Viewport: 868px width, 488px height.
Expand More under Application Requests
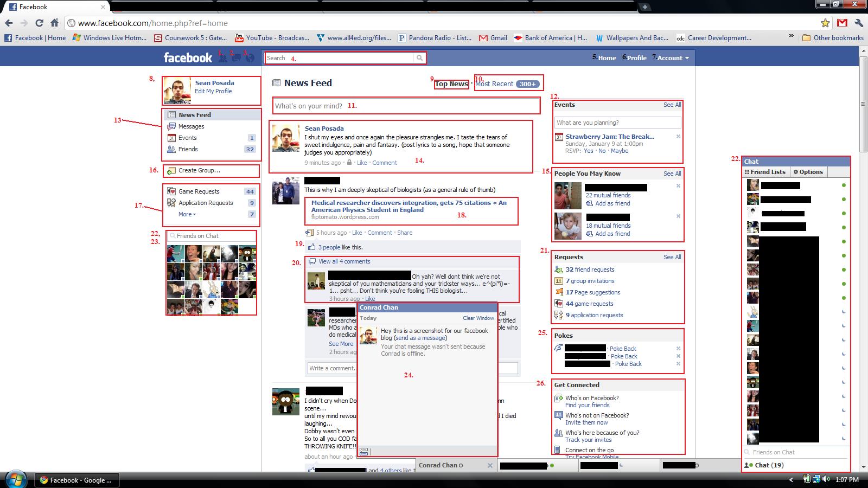pos(185,214)
